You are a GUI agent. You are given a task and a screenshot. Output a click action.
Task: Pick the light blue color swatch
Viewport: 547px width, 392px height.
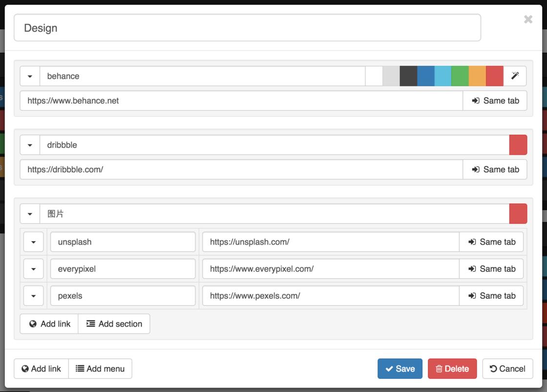coord(442,76)
